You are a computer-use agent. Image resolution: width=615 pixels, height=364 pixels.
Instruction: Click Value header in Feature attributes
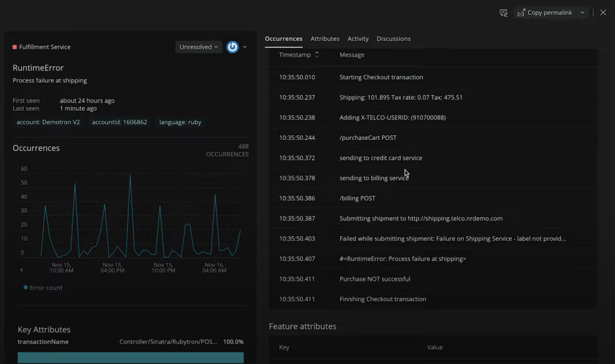tap(435, 348)
